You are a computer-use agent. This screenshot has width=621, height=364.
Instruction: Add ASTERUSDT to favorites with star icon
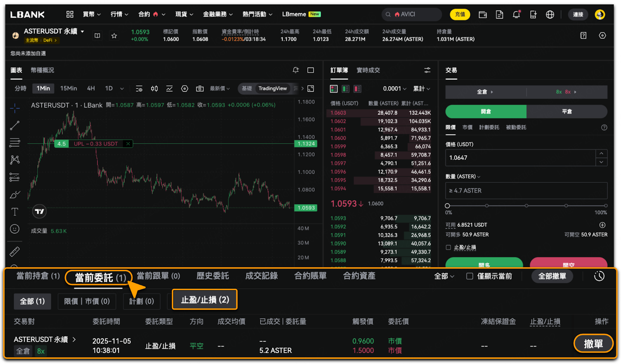tap(114, 36)
